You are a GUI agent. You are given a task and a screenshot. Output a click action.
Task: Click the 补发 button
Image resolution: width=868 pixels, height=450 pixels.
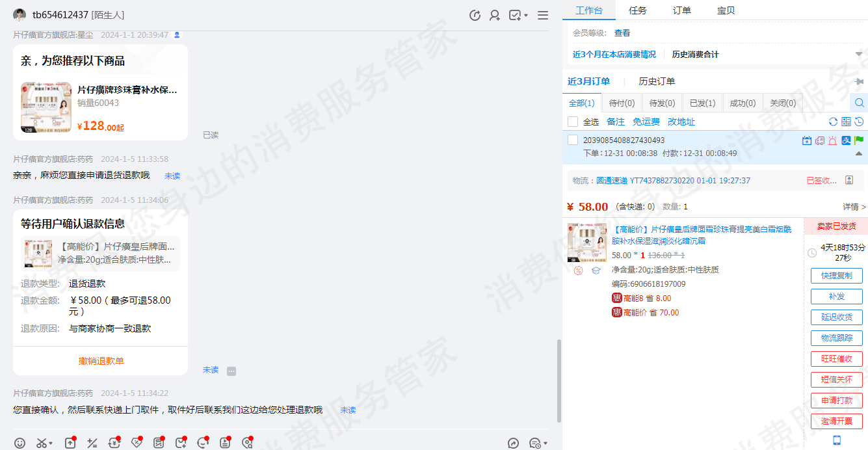[x=837, y=296]
